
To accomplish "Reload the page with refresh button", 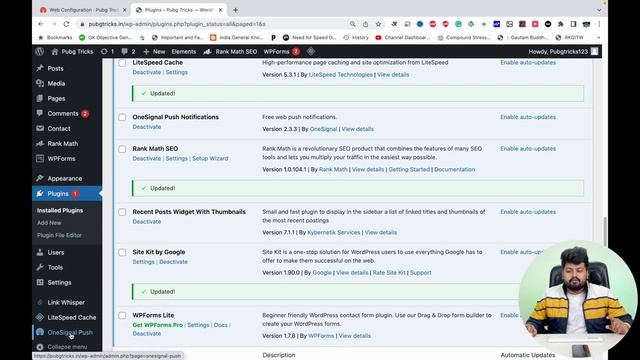I will pos(67,24).
